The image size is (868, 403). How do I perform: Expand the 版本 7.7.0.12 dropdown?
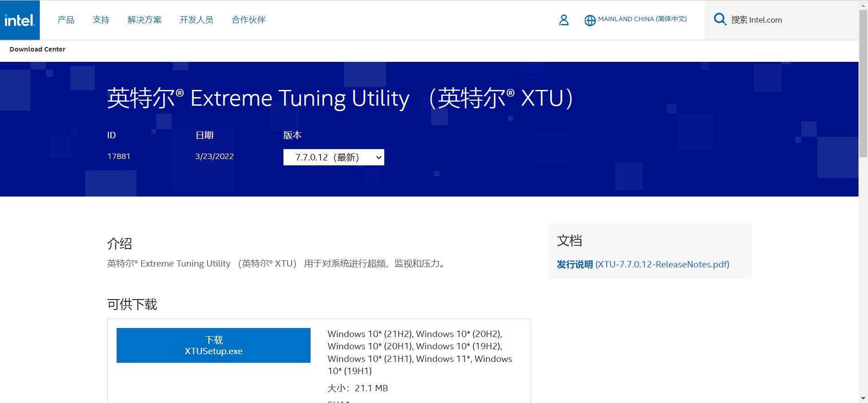(334, 157)
